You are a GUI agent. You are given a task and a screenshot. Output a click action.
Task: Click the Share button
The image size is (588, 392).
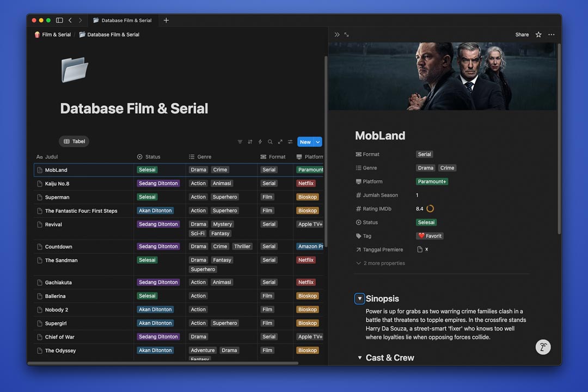click(x=522, y=34)
